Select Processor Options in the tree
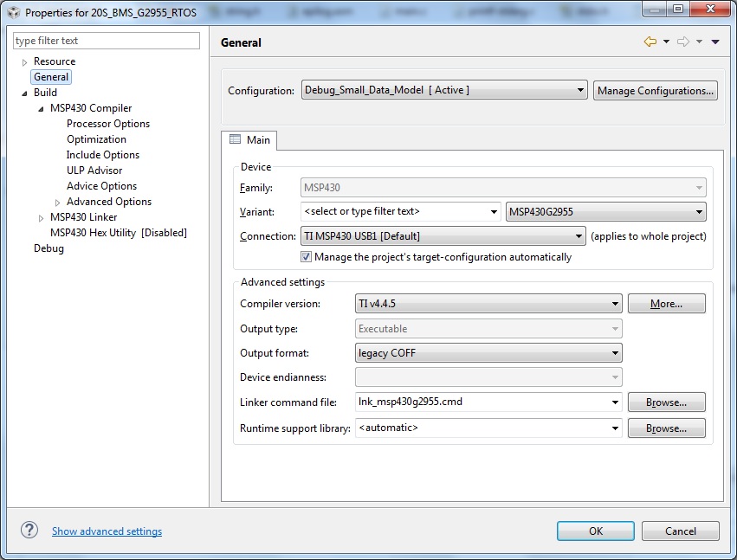This screenshot has height=560, width=737. [x=108, y=124]
